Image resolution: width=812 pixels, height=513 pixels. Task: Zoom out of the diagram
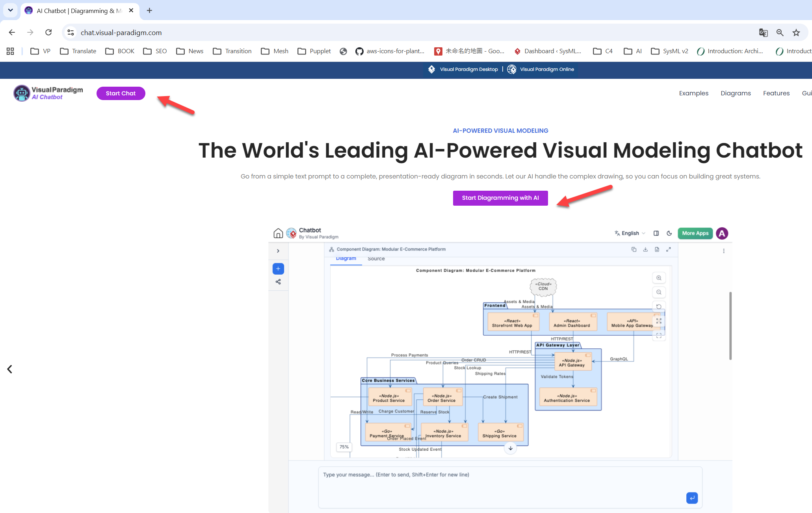659,292
